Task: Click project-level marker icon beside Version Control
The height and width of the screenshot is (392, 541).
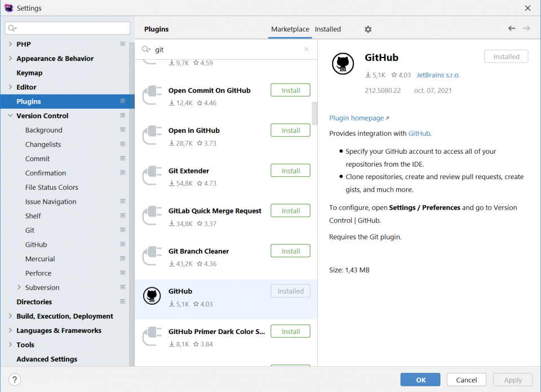Action: [122, 115]
